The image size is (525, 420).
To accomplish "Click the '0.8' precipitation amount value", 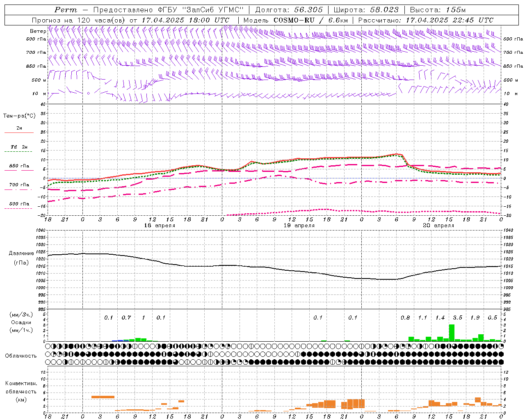I will point(405,318).
